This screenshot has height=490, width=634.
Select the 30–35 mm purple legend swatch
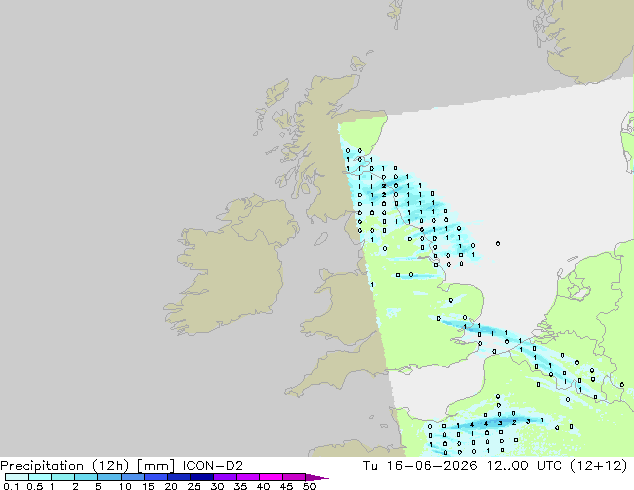(224, 477)
